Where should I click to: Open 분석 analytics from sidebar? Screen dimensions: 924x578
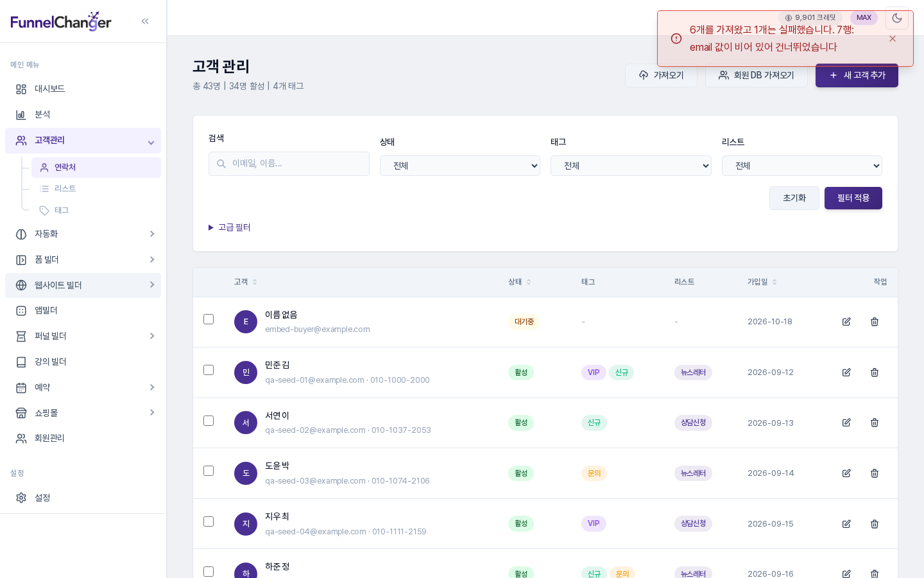83,114
